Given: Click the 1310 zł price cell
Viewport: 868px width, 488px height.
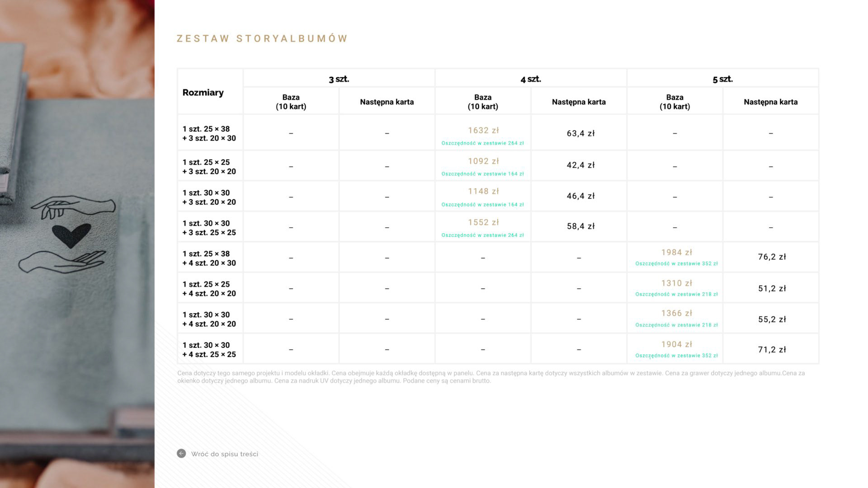Looking at the screenshot, I should [676, 283].
